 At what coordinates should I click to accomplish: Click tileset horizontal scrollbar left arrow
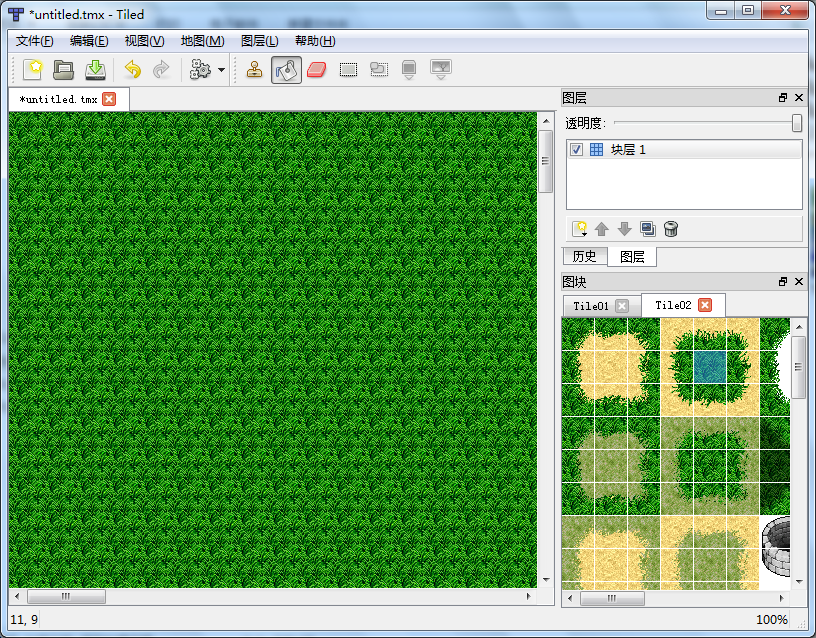coord(570,598)
